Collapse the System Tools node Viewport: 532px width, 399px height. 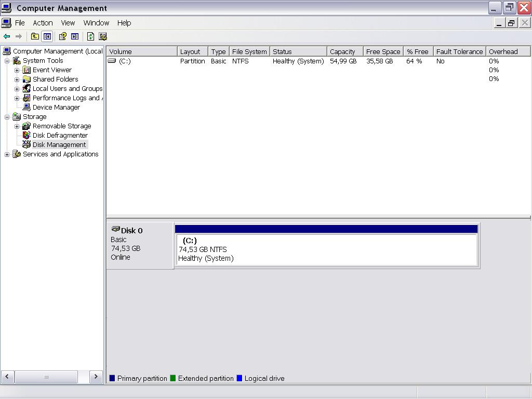tap(7, 61)
